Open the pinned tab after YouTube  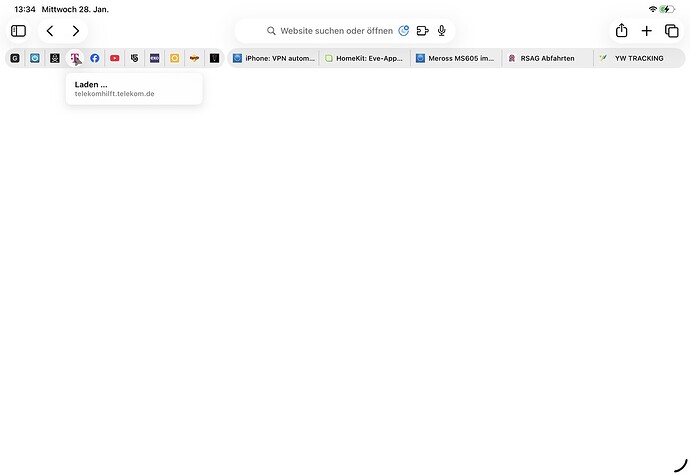135,58
